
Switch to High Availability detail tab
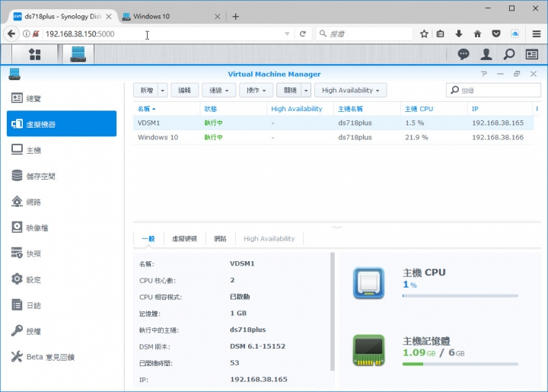pos(269,238)
